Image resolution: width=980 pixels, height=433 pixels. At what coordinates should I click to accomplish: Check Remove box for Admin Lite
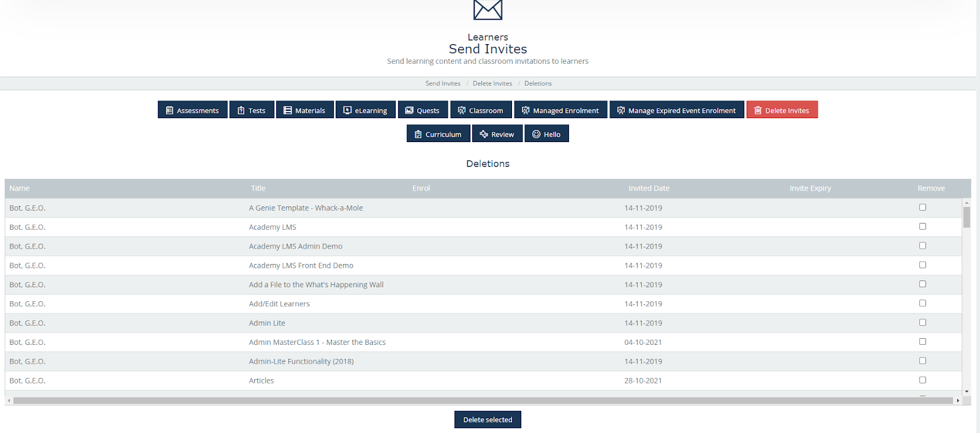(x=922, y=323)
